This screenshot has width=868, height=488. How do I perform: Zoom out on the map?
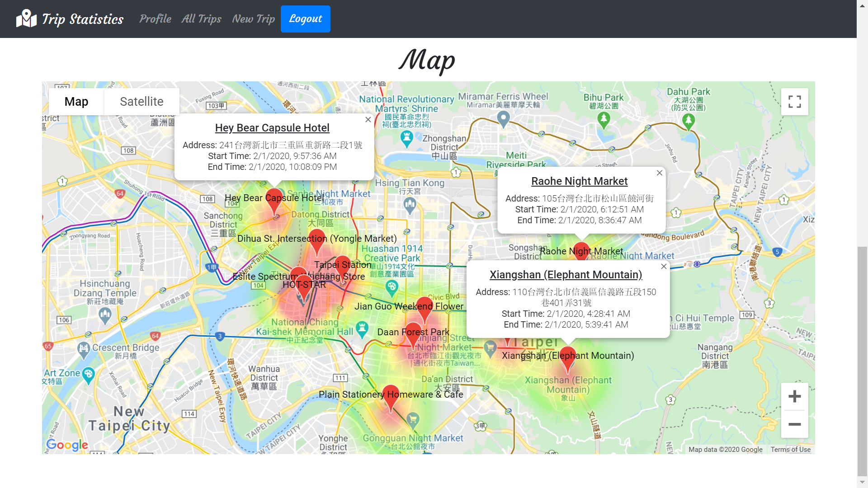[795, 424]
